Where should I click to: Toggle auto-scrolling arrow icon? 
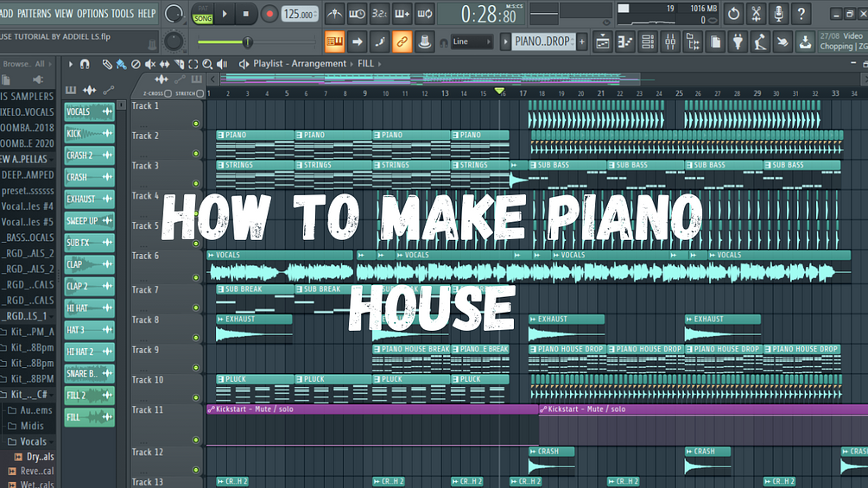pos(357,41)
